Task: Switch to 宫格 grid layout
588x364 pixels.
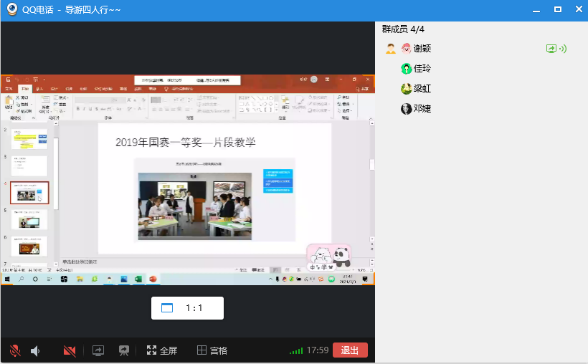Action: point(212,350)
